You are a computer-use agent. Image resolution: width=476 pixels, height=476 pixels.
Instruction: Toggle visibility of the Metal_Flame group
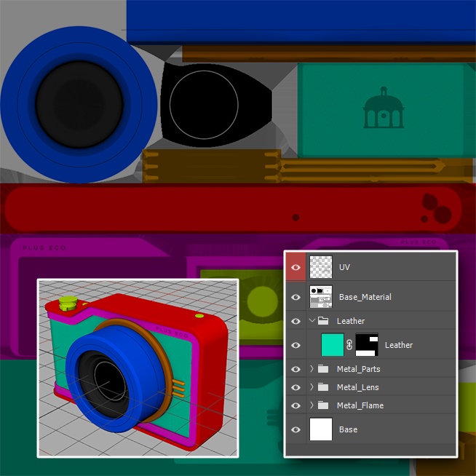(295, 405)
